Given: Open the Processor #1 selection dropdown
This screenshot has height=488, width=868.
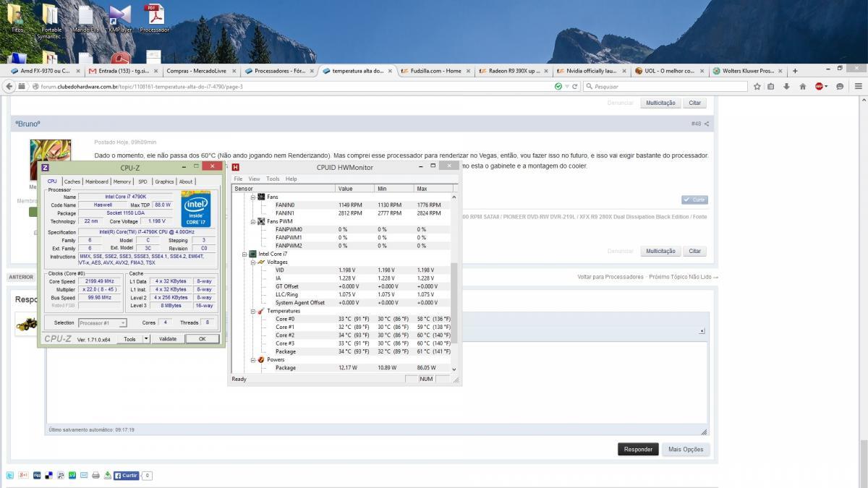Looking at the screenshot, I should [102, 322].
